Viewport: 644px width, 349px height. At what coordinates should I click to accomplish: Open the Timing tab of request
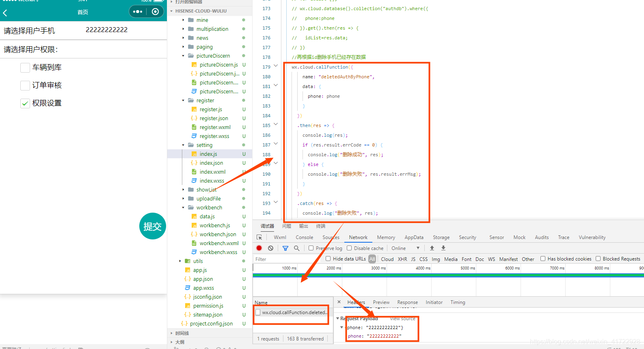pyautogui.click(x=458, y=302)
